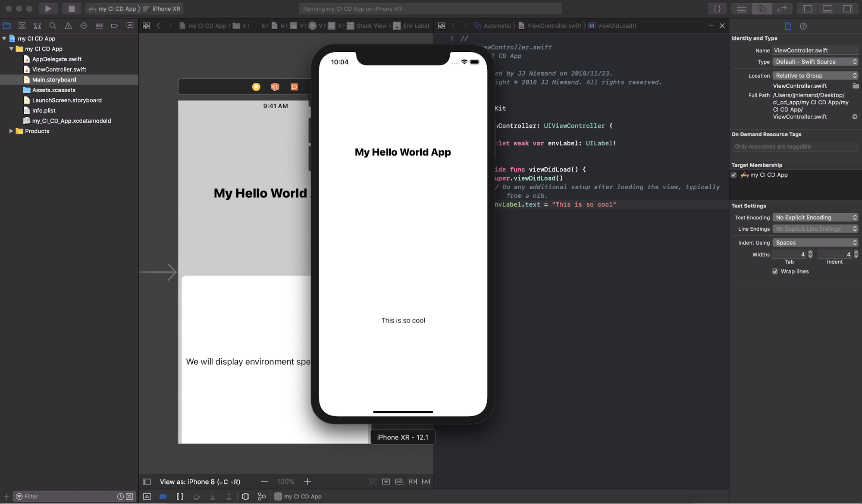Open the Type Default Swift Source dropdown
The width and height of the screenshot is (862, 504).
[815, 62]
